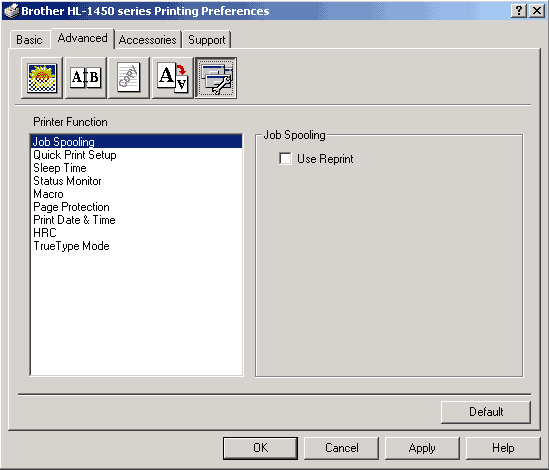549x470 pixels.
Task: Select the Page Setting icon
Action: pos(172,78)
